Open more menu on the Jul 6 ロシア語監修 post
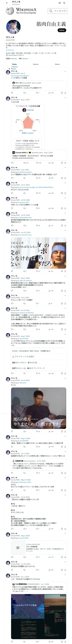This screenshot has width=72, height=644. click(x=65, y=168)
